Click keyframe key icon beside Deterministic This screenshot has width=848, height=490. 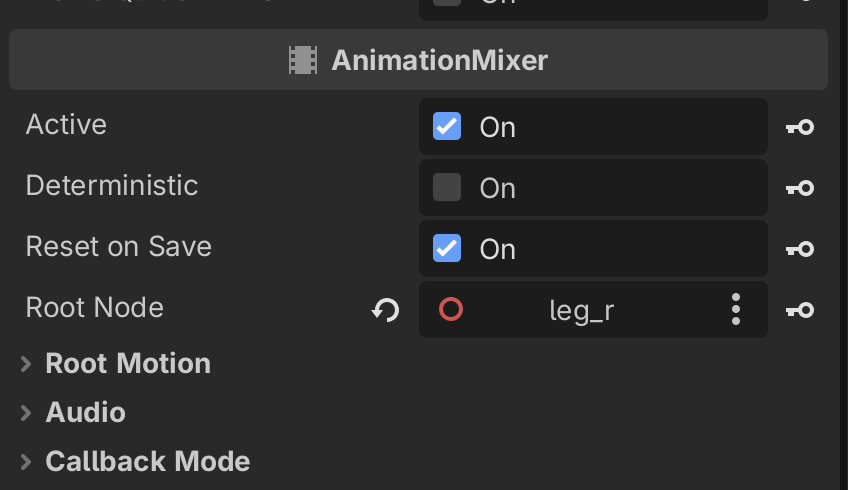coord(800,188)
